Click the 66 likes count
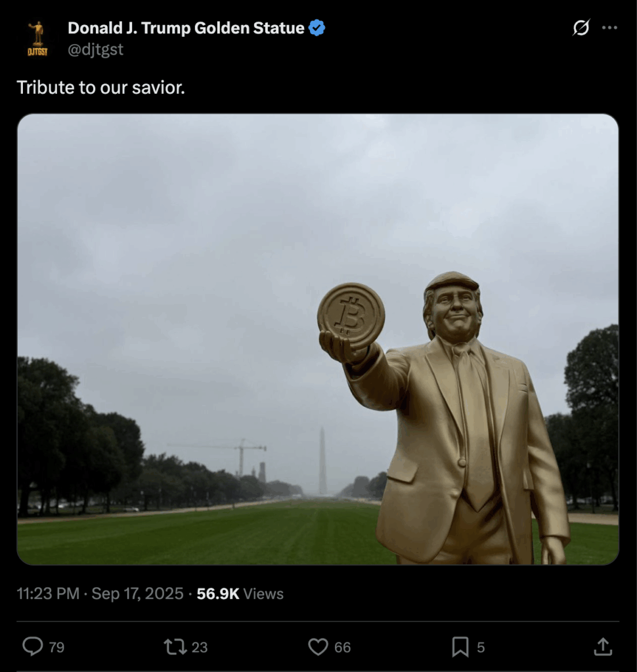This screenshot has width=637, height=672. (x=342, y=648)
